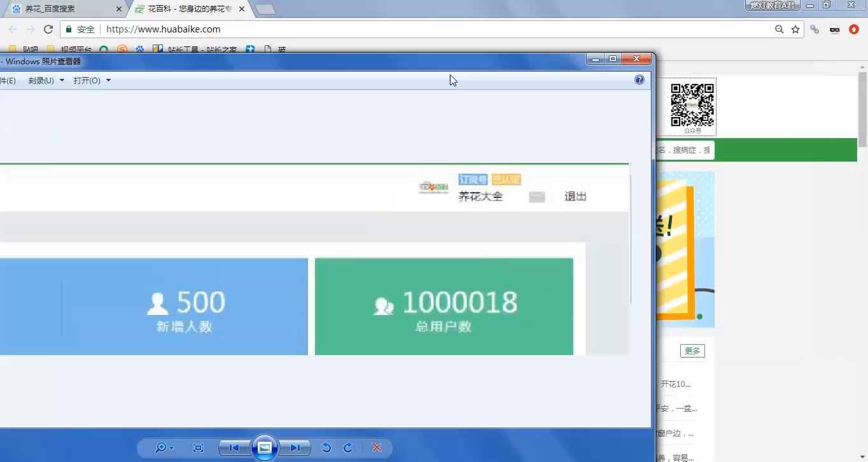Image resolution: width=868 pixels, height=462 pixels.
Task: Expand the 刻录(U) dropdown arrow
Action: click(62, 80)
